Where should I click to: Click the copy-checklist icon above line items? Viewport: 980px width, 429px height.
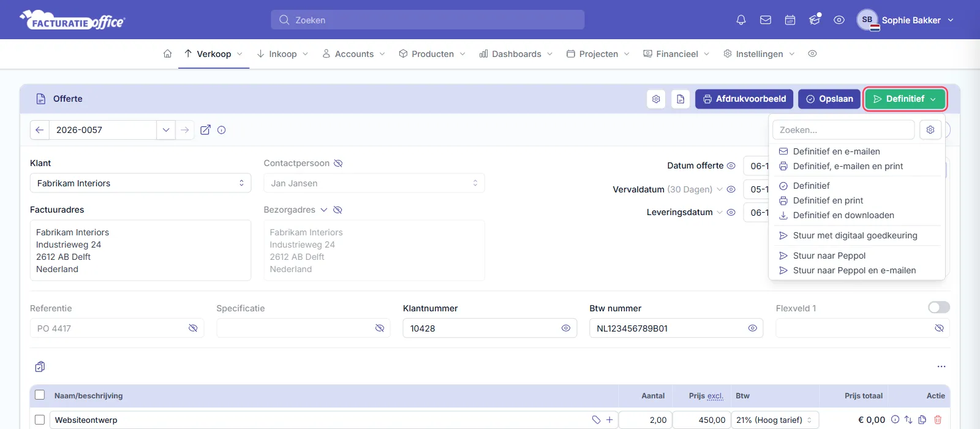point(40,366)
